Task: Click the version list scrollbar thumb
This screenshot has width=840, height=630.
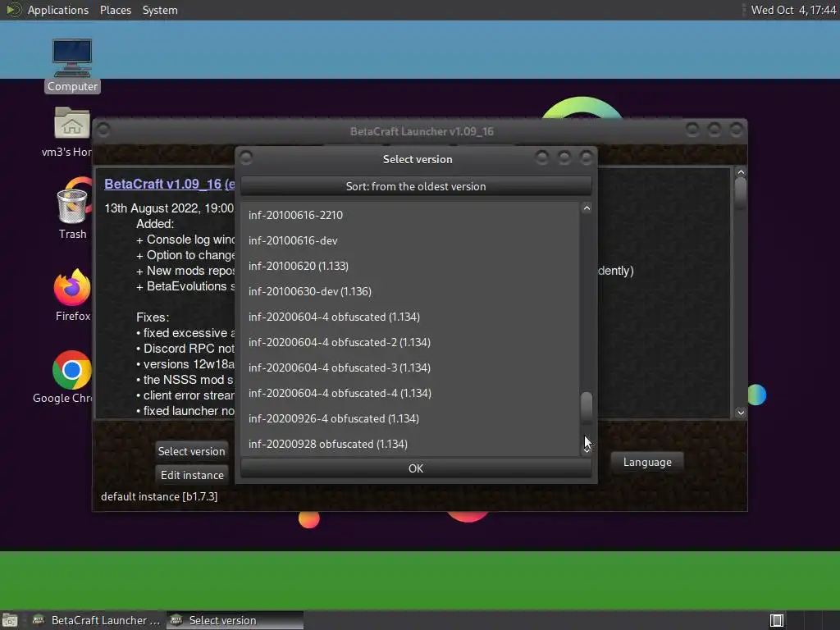Action: [x=587, y=409]
